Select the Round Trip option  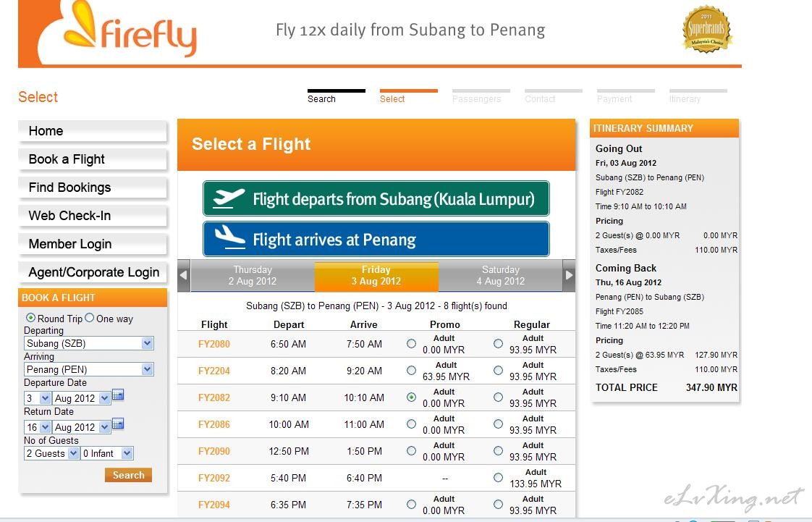30,317
